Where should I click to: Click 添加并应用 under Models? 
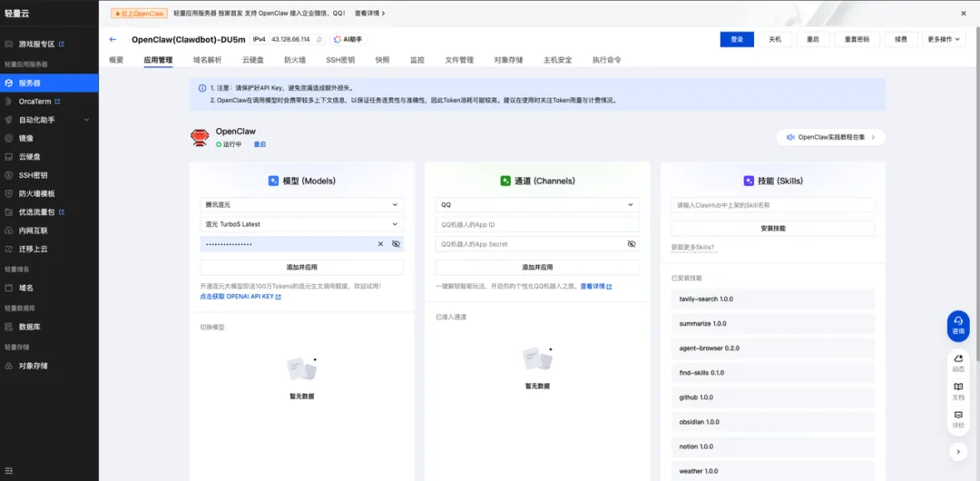[x=302, y=267]
